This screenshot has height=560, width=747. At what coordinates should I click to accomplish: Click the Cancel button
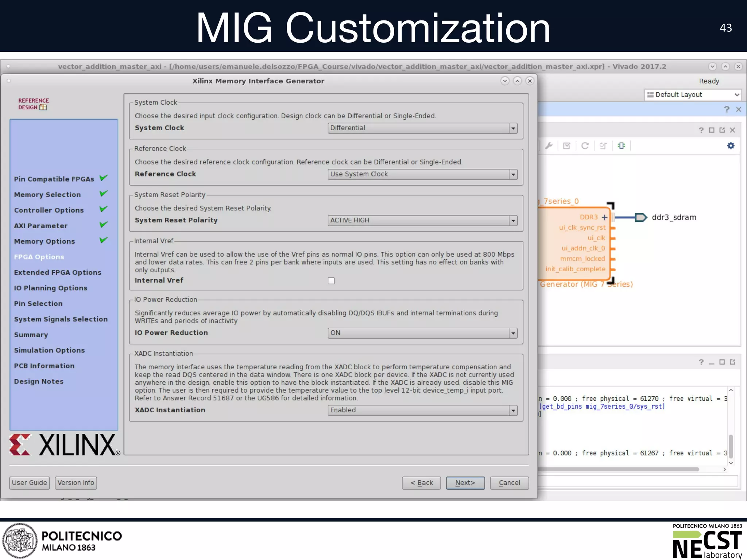click(510, 483)
